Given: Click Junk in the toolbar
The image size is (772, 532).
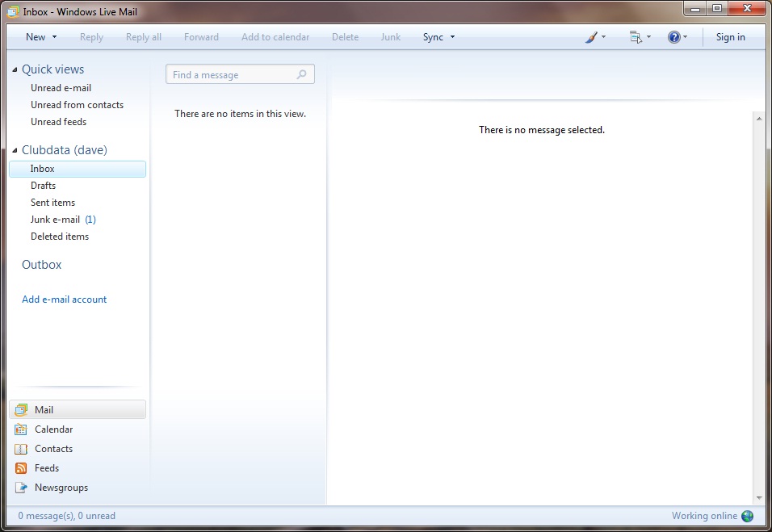Looking at the screenshot, I should coord(390,37).
